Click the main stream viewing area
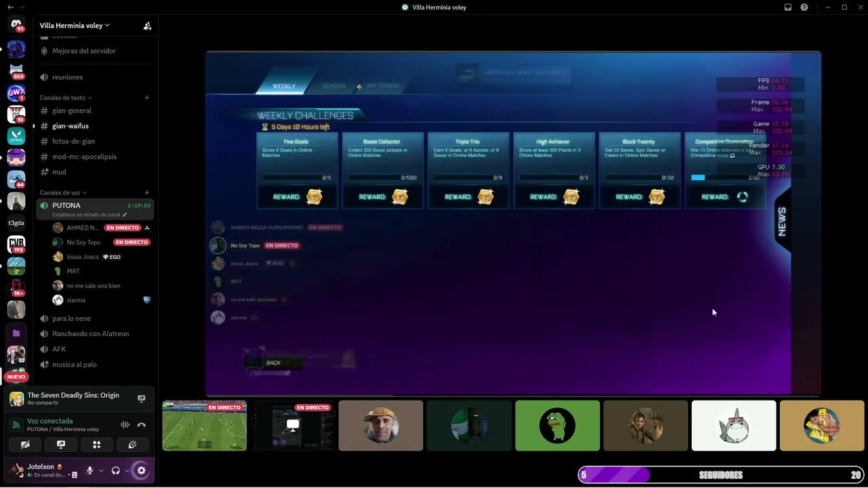Viewport: 868px width, 488px height. 513,223
